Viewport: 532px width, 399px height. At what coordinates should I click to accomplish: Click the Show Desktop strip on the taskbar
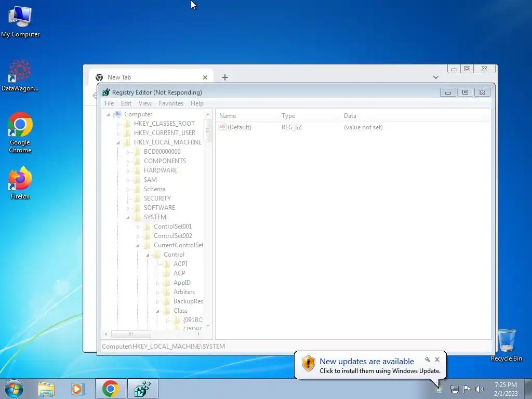pyautogui.click(x=528, y=389)
